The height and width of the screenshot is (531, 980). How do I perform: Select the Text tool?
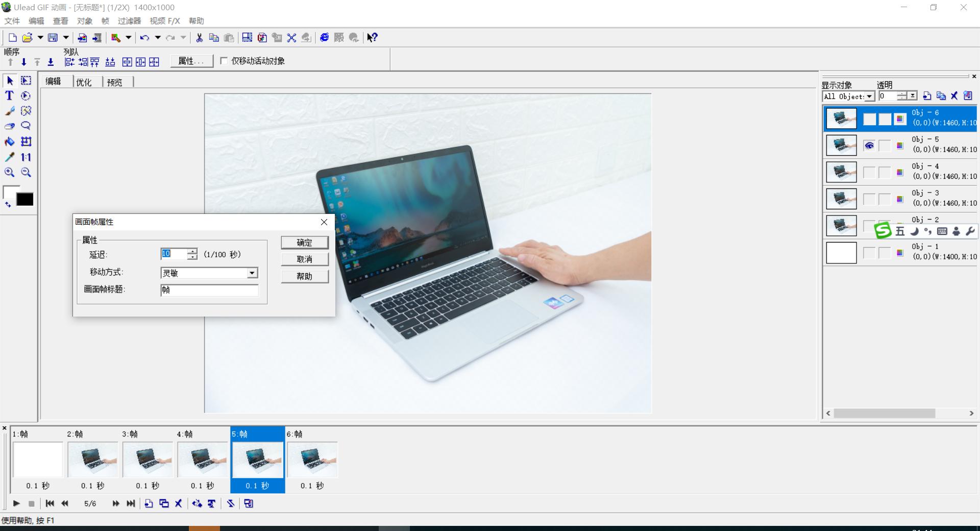[9, 96]
